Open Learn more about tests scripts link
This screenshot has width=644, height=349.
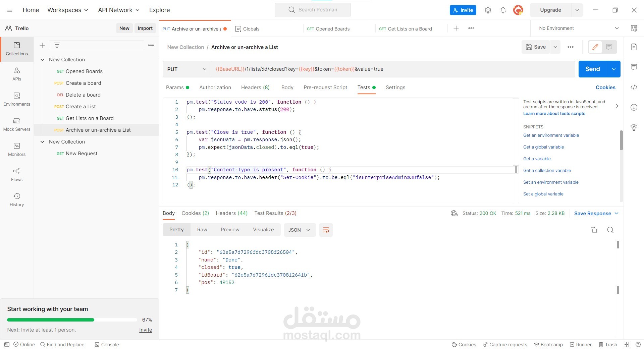click(554, 114)
